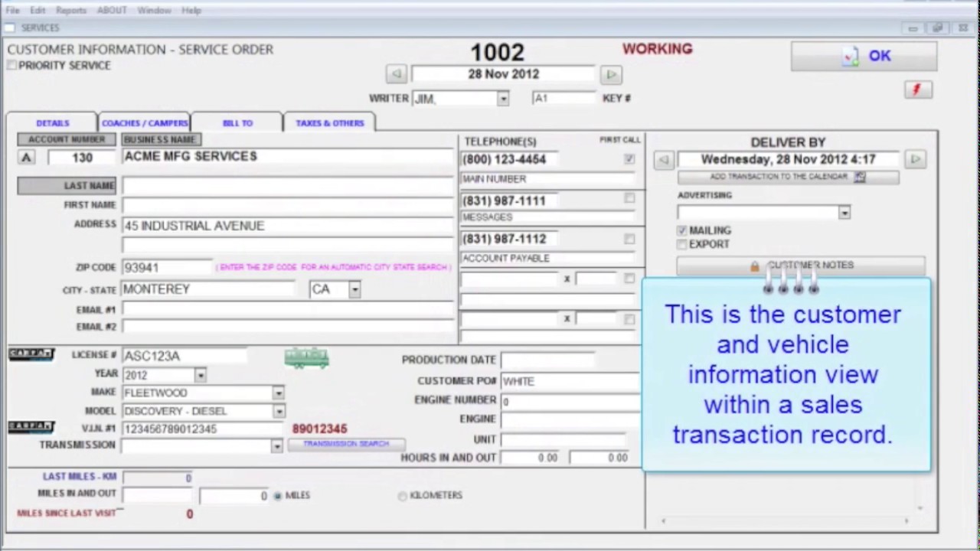The width and height of the screenshot is (980, 551).
Task: Click the business name field ACME MFG SERVICES
Action: pos(288,157)
